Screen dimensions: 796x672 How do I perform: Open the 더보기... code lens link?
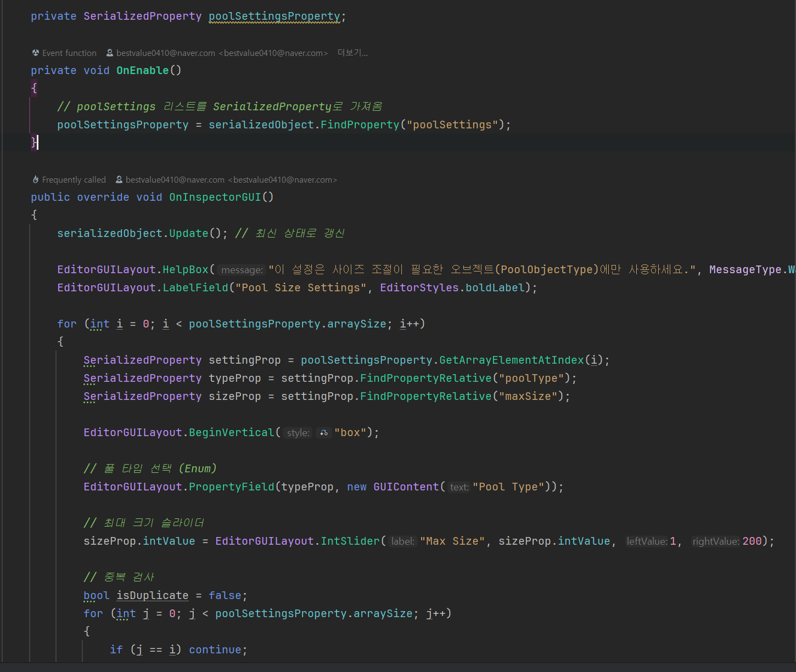pyautogui.click(x=352, y=53)
